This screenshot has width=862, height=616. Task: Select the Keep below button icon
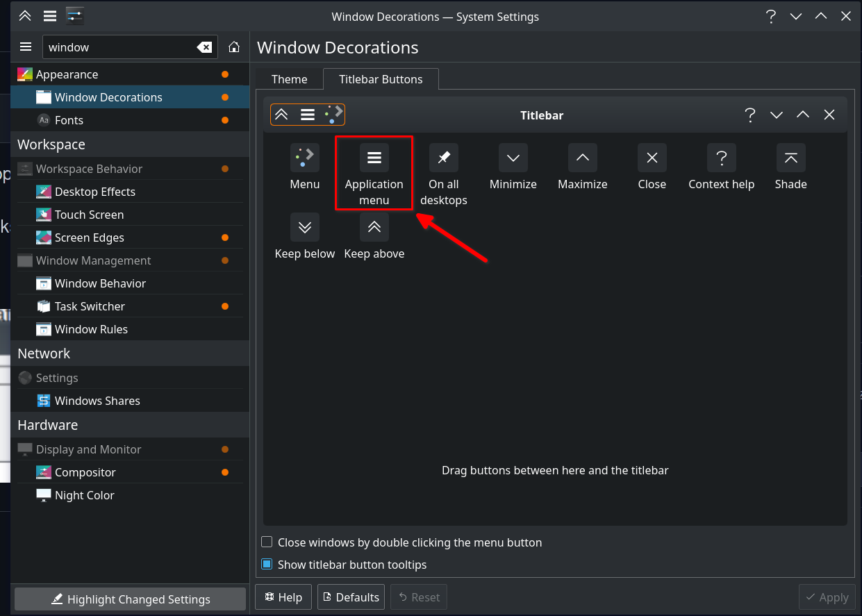tap(305, 227)
